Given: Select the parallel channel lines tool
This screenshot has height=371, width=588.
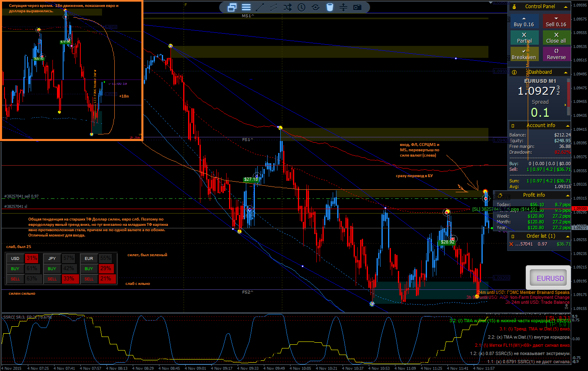Looking at the screenshot, I should click(274, 7).
